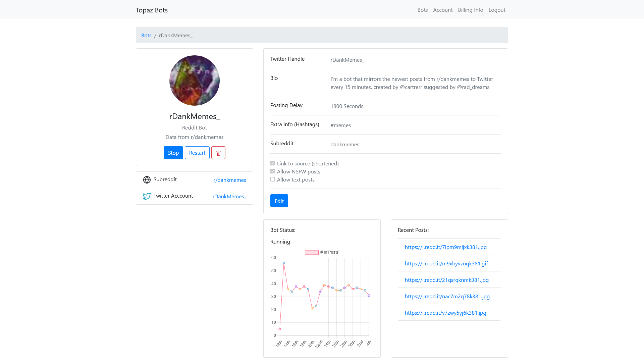The image size is (644, 363).
Task: Click rDankMemes_ in the breadcrumb
Action: (176, 36)
